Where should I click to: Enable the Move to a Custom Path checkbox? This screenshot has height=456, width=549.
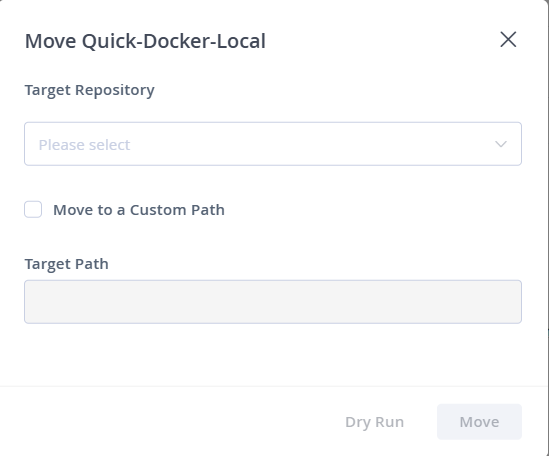pyautogui.click(x=33, y=209)
